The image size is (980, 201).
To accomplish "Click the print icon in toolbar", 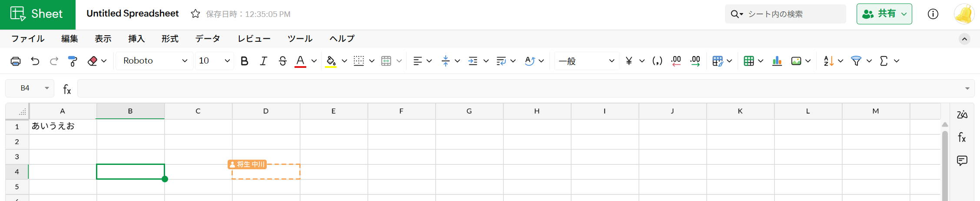I will [16, 61].
